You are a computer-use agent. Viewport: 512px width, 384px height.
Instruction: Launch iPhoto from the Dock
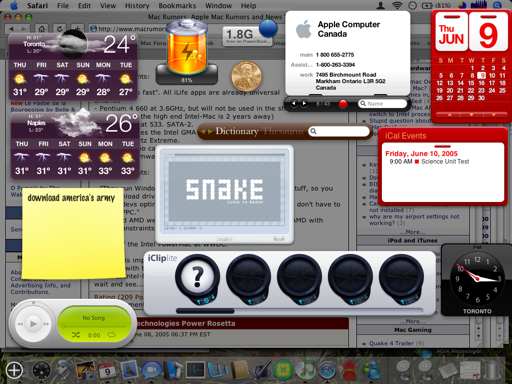86,370
